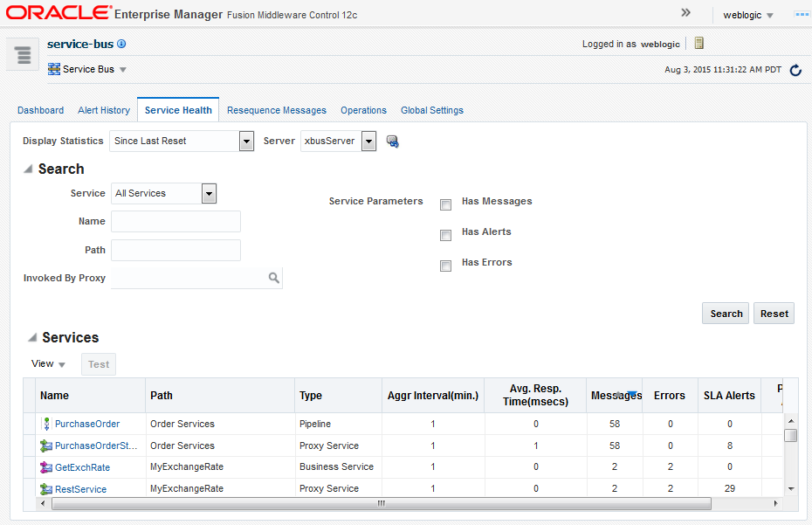
Task: Click the Messages column sort arrow
Action: click(x=632, y=393)
